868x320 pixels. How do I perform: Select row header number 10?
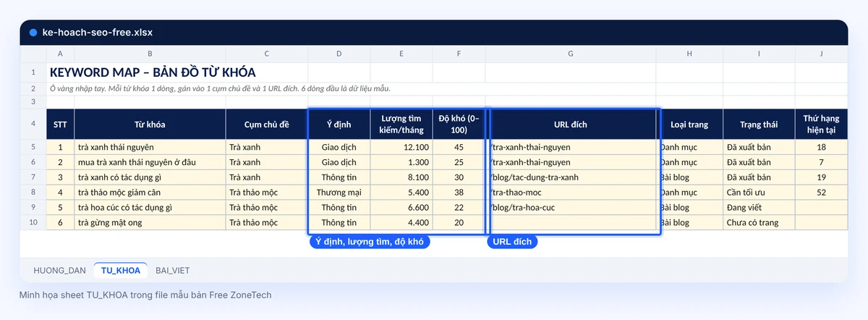pyautogui.click(x=33, y=222)
